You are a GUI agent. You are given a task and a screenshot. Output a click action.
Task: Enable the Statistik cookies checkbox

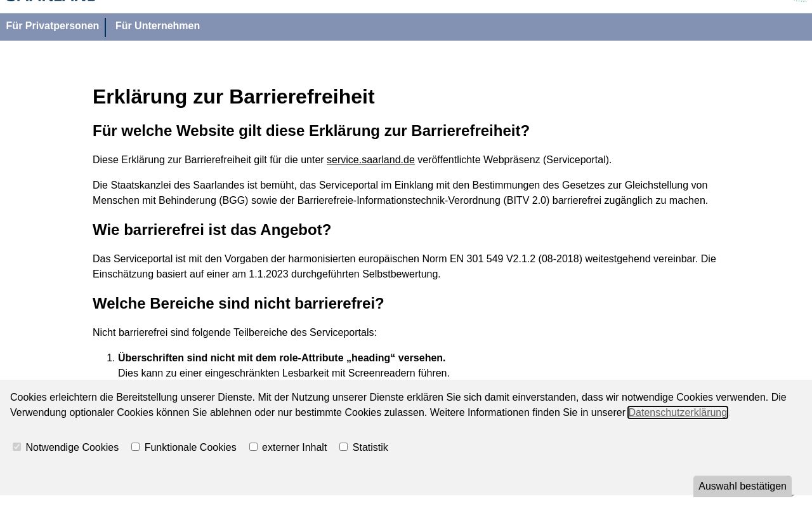click(x=343, y=447)
